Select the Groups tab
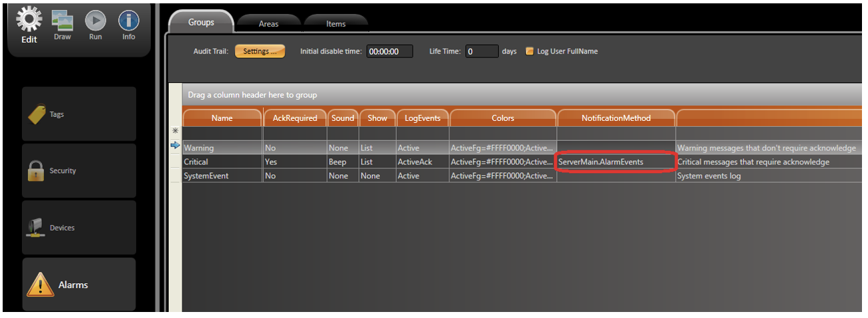 [201, 23]
